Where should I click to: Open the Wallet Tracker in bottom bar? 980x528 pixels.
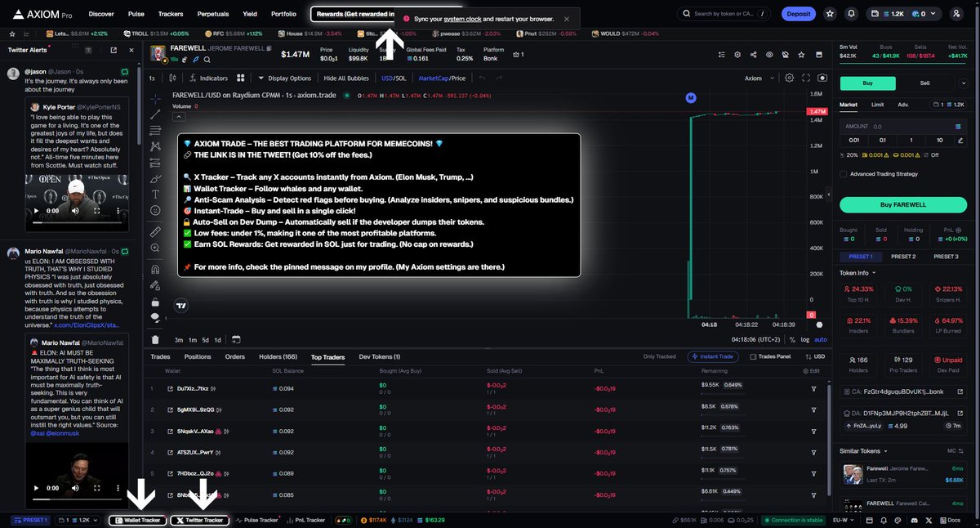(137, 520)
